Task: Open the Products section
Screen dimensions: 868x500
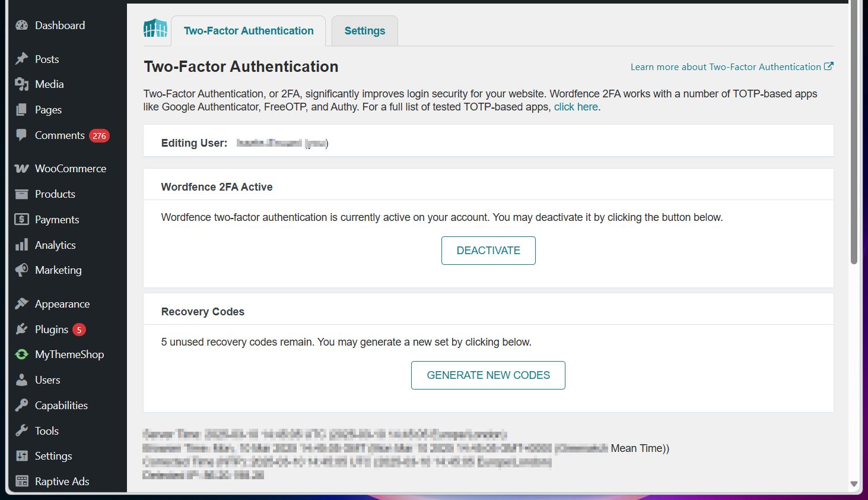Action: 55,194
